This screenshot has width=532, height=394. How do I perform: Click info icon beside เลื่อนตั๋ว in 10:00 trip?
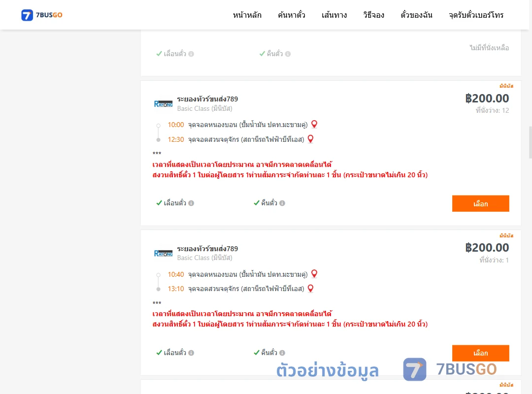191,203
